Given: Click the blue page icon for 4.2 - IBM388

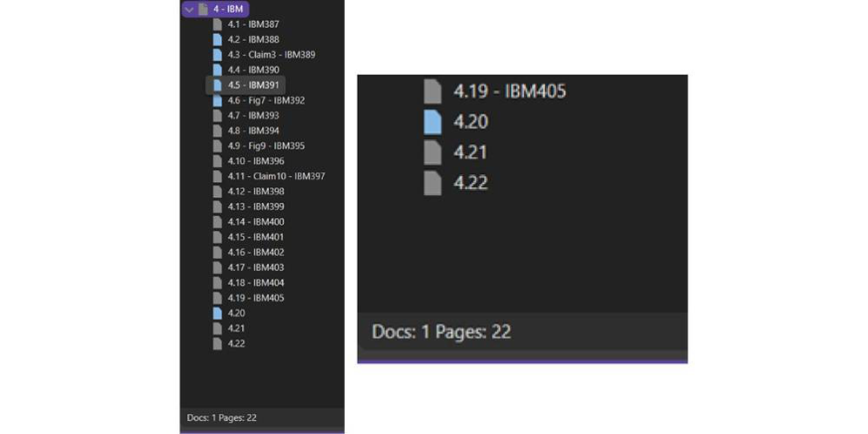Looking at the screenshot, I should (217, 39).
